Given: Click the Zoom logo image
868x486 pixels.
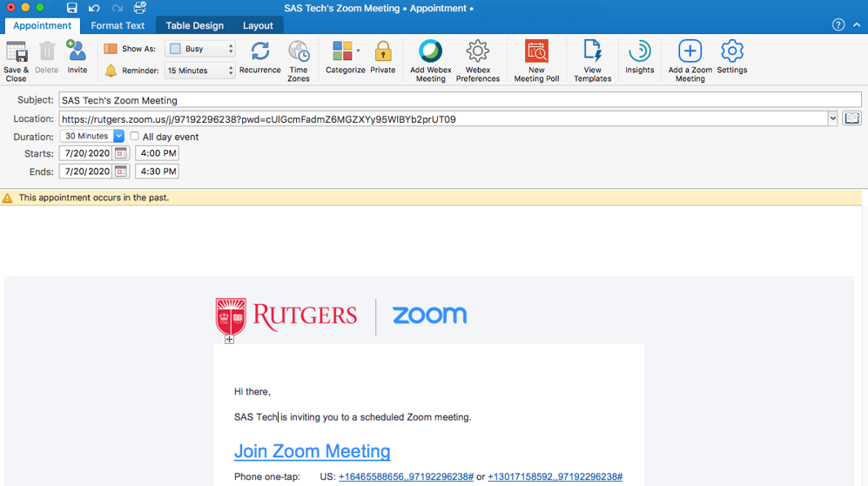Looking at the screenshot, I should (x=429, y=315).
